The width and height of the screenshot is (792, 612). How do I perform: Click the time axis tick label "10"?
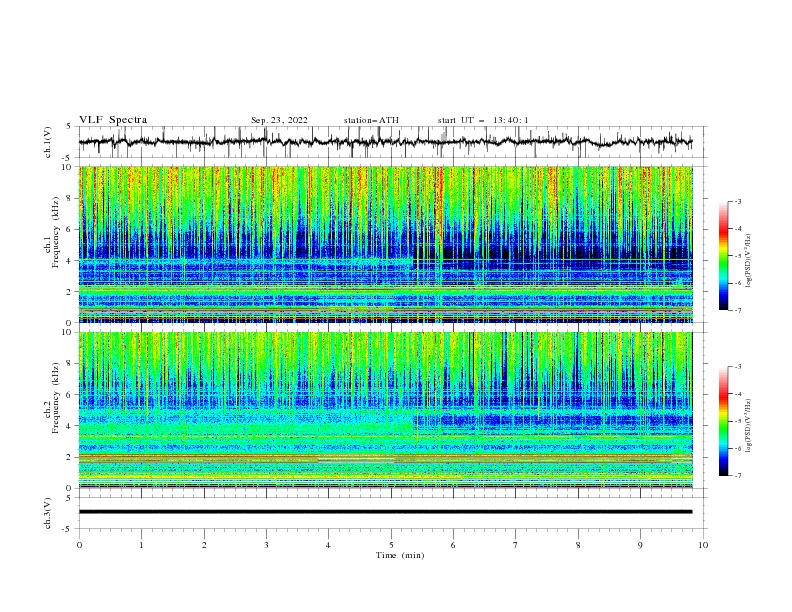pos(703,545)
